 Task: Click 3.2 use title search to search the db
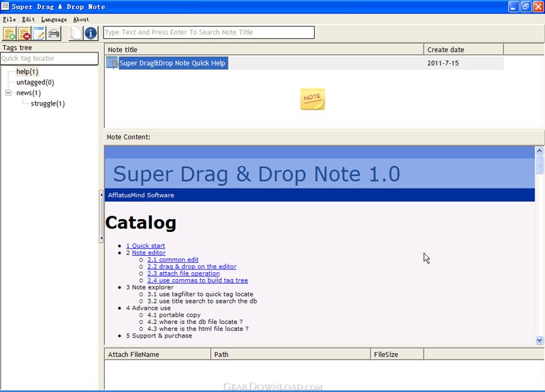[x=202, y=301]
